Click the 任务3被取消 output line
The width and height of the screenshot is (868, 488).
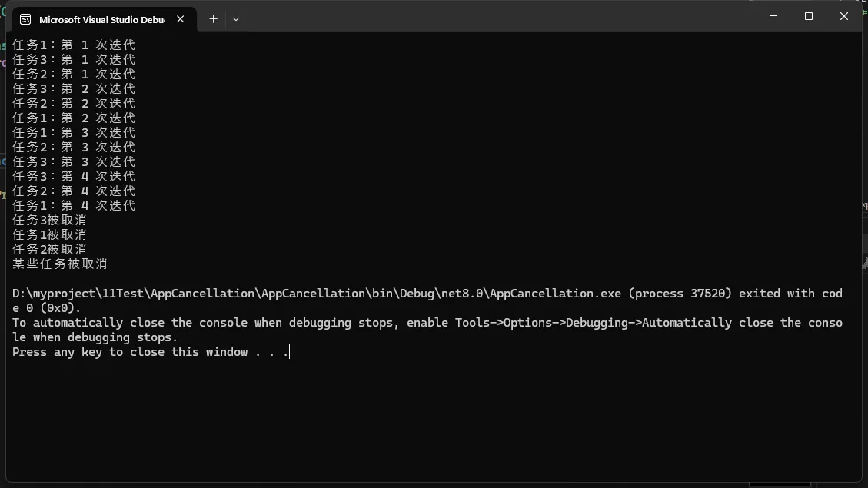(49, 220)
